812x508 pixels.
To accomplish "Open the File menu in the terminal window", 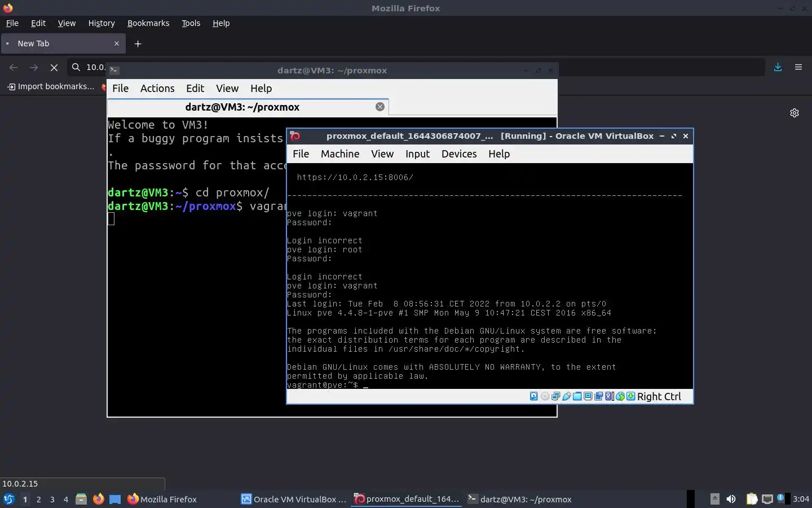I will 120,88.
